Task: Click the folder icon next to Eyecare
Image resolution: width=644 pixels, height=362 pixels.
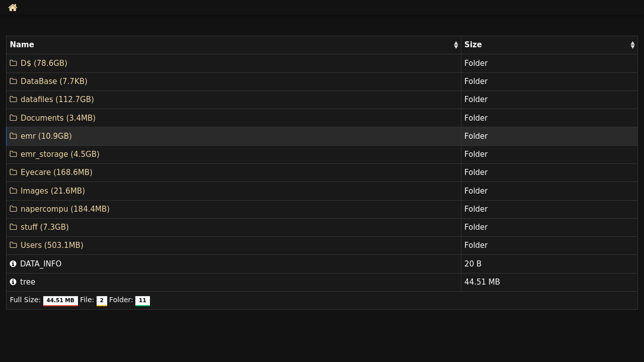Action: pos(14,172)
